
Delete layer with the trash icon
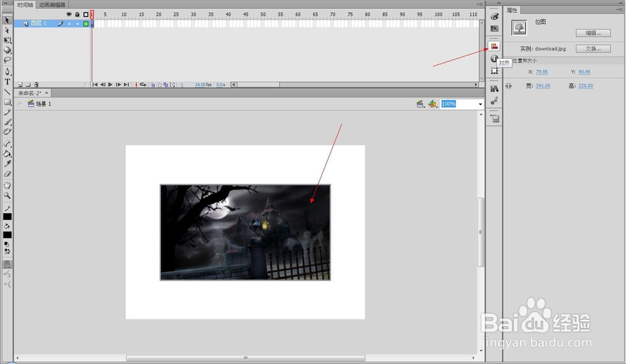36,84
